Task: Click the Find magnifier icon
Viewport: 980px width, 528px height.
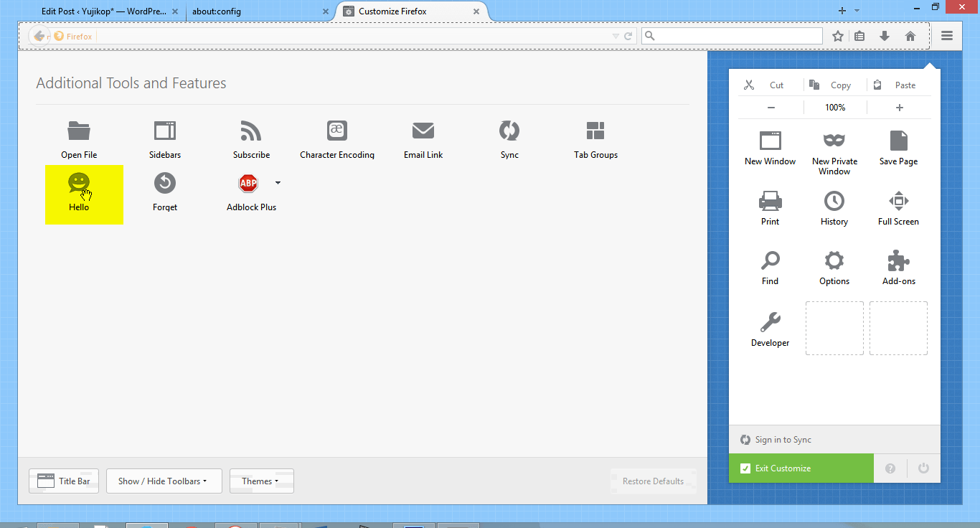Action: [x=771, y=260]
